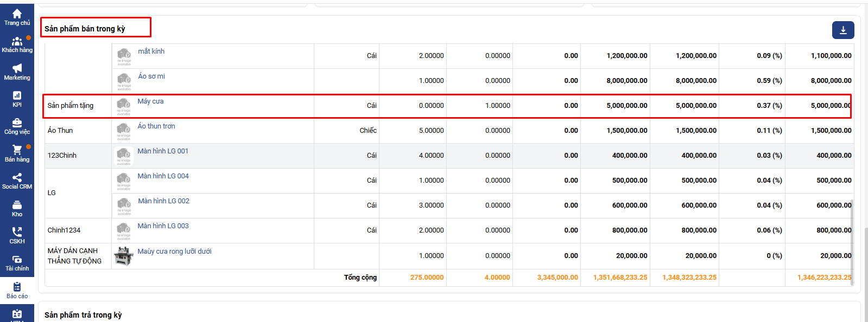Open the KPI chart icon
Image resolution: width=868 pixels, height=322 pixels.
(17, 96)
